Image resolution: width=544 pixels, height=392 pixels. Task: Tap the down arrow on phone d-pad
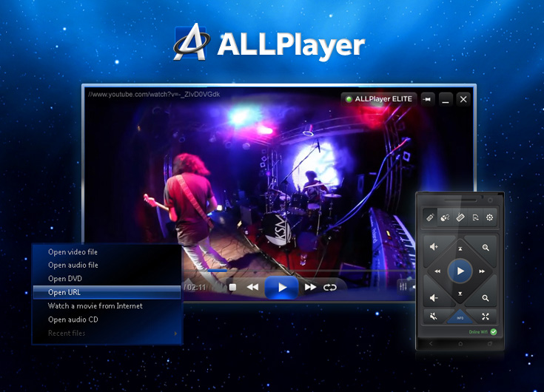tap(460, 294)
